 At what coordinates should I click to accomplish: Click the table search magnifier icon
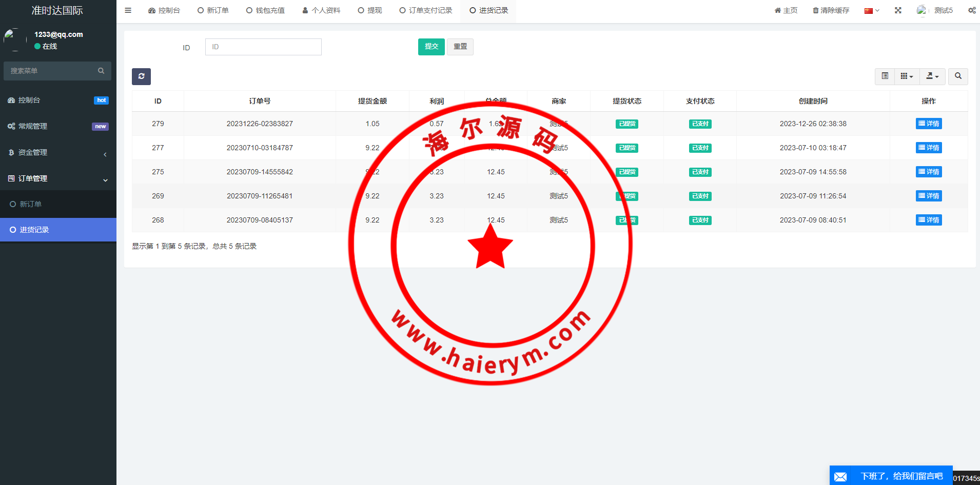(958, 76)
